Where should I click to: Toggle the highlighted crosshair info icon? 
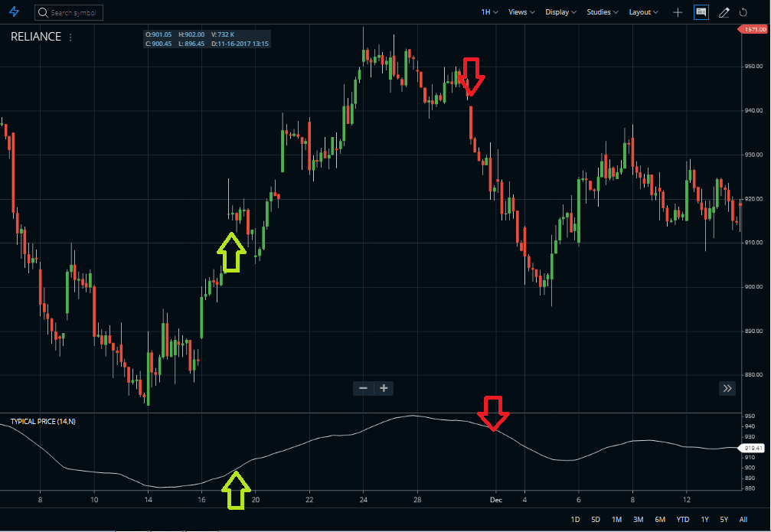tap(701, 12)
